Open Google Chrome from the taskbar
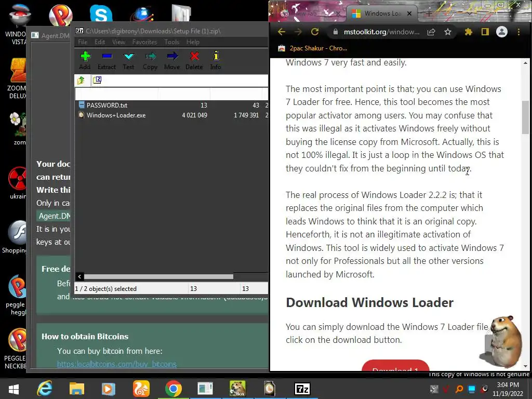The height and width of the screenshot is (399, 532). pyautogui.click(x=174, y=389)
